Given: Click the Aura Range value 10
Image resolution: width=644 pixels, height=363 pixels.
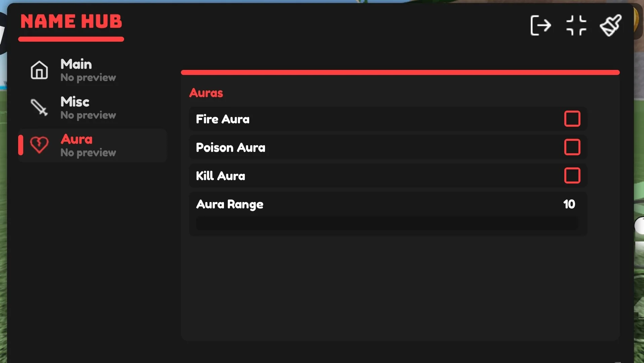Looking at the screenshot, I should point(569,204).
